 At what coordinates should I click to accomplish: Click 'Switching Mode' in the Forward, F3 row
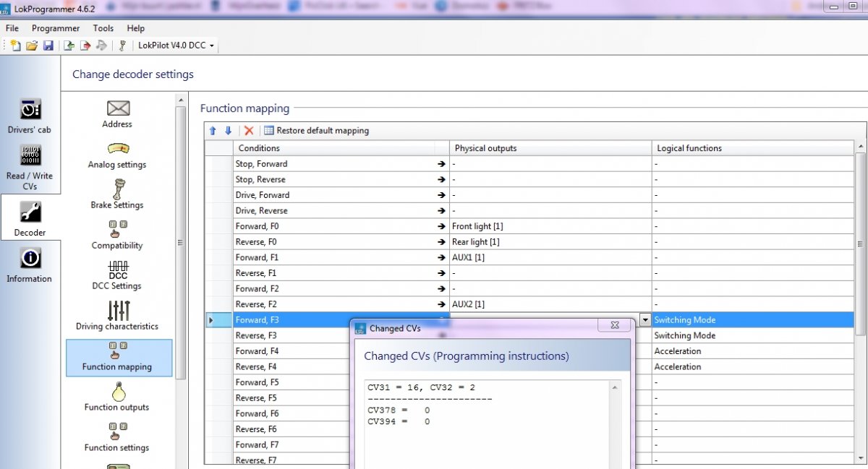(x=684, y=320)
